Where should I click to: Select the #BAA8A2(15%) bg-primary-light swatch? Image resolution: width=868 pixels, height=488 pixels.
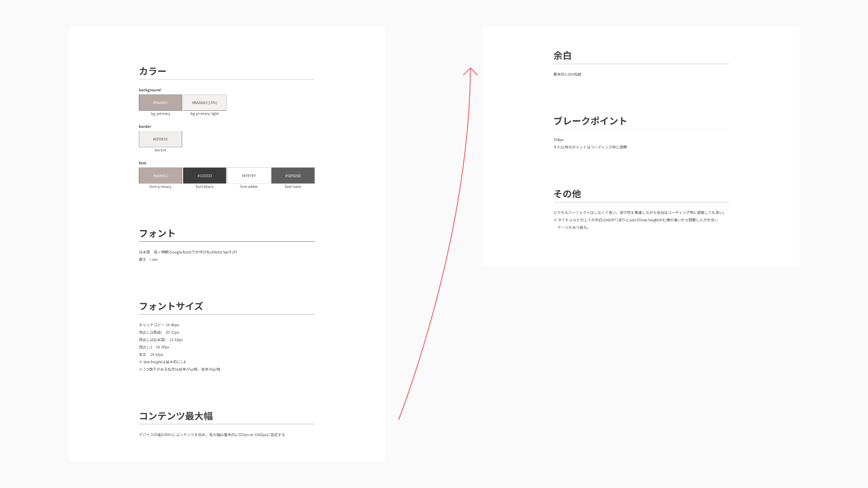tap(205, 103)
